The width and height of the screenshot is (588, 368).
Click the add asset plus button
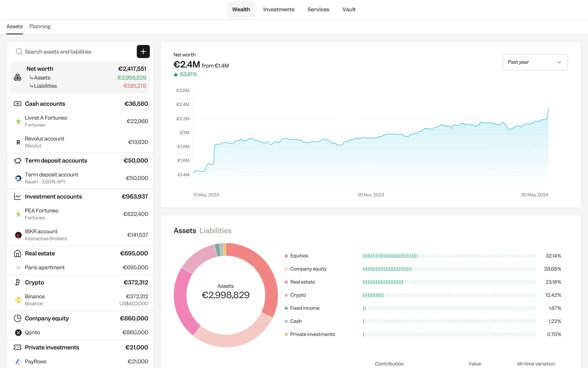pos(143,52)
